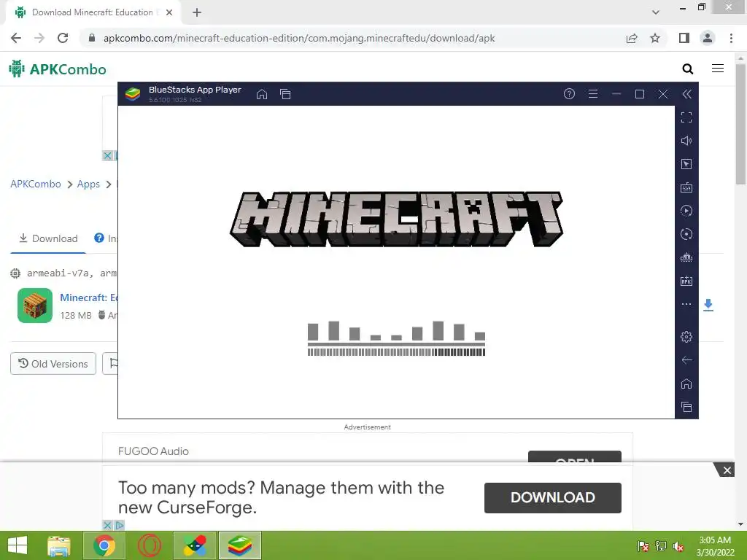Click the BlueStacks taskbar icon

239,545
